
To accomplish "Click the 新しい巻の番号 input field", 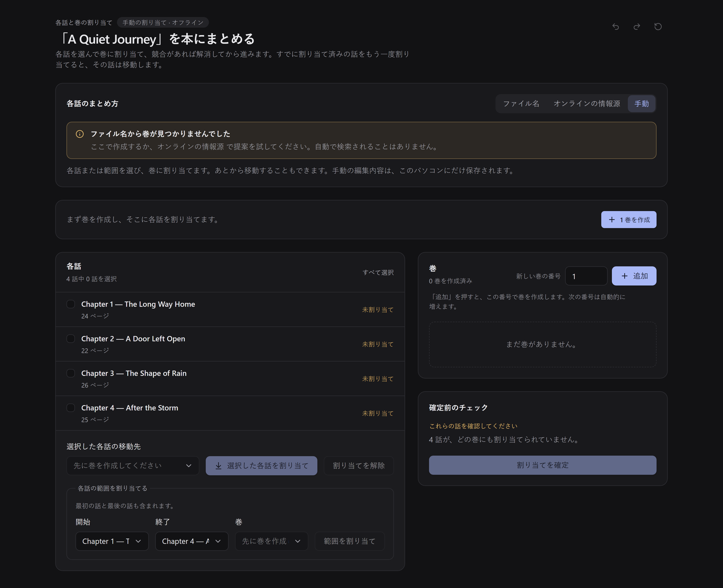I will (586, 276).
